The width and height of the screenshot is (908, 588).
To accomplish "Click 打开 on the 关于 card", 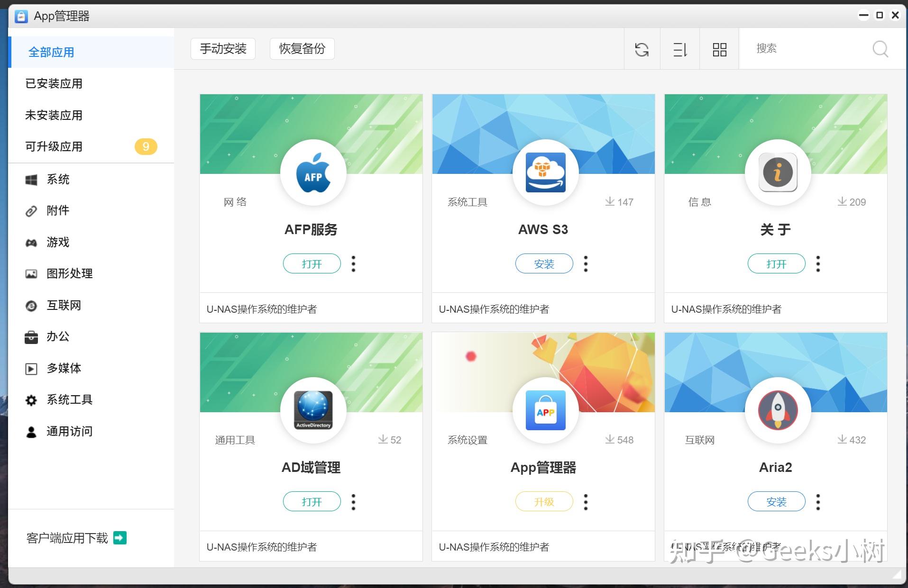I will click(x=777, y=263).
